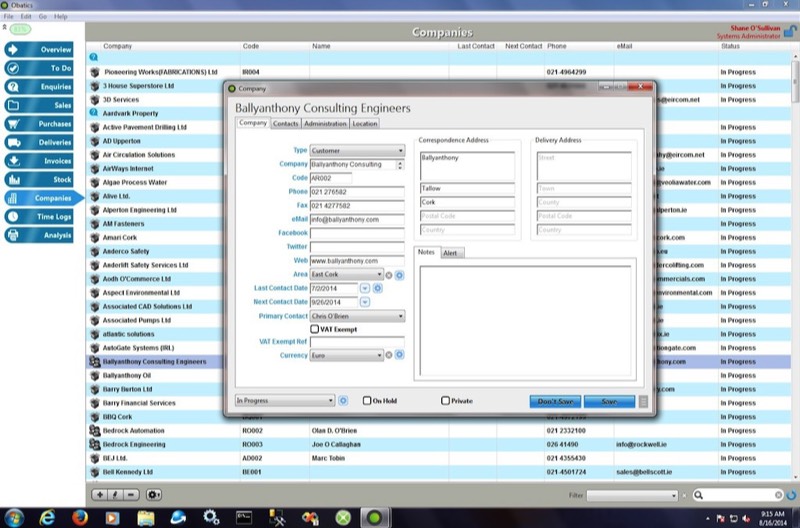This screenshot has width=800, height=528.
Task: Click the Notes text area
Action: [526, 321]
